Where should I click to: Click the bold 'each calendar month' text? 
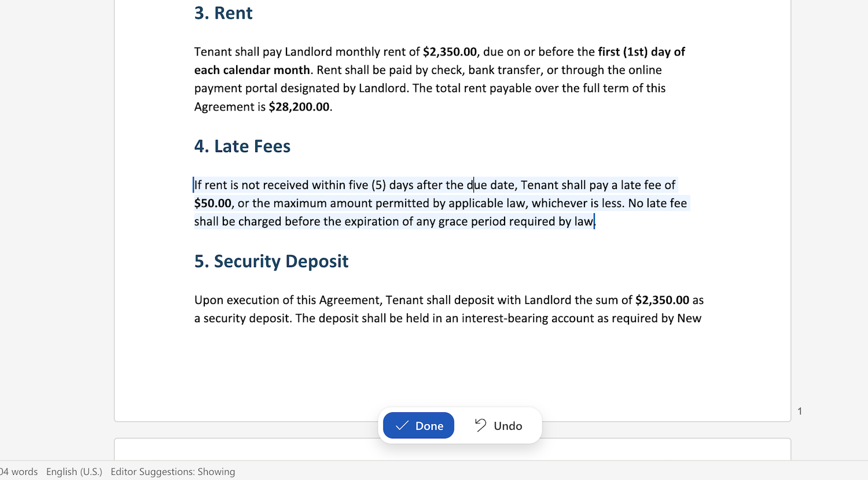tap(252, 70)
